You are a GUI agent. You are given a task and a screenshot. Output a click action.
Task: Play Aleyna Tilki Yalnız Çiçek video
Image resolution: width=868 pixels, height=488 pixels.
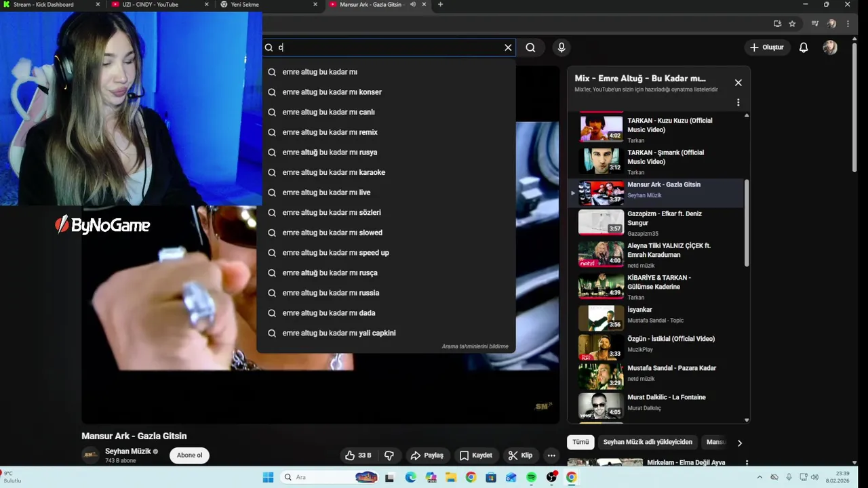click(x=657, y=254)
